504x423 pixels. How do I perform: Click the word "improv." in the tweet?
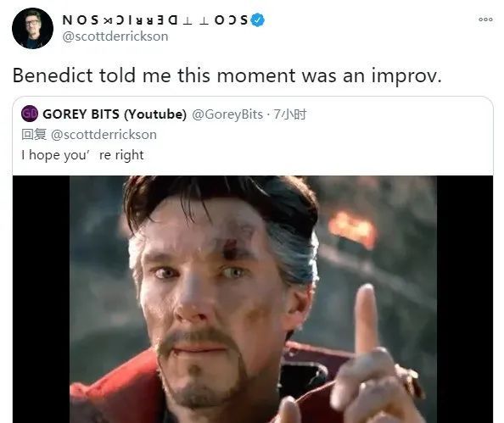[x=406, y=76]
